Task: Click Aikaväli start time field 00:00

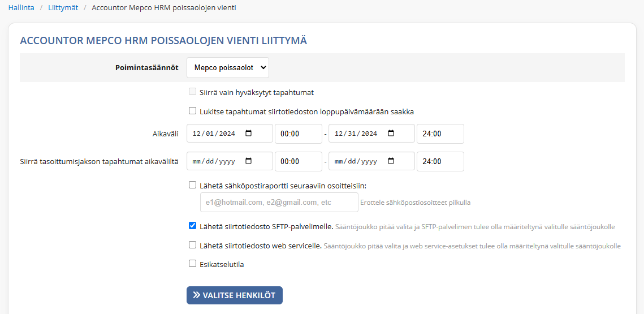Action: [299, 134]
